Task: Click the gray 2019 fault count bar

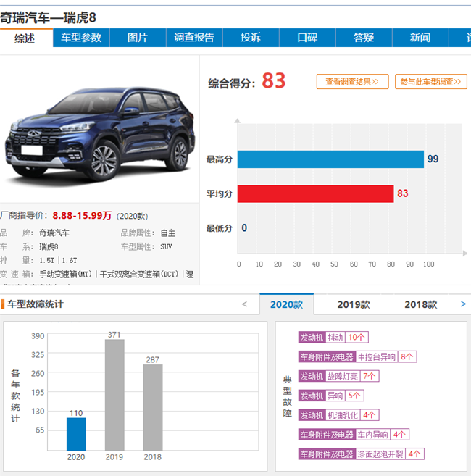Action: [x=114, y=395]
